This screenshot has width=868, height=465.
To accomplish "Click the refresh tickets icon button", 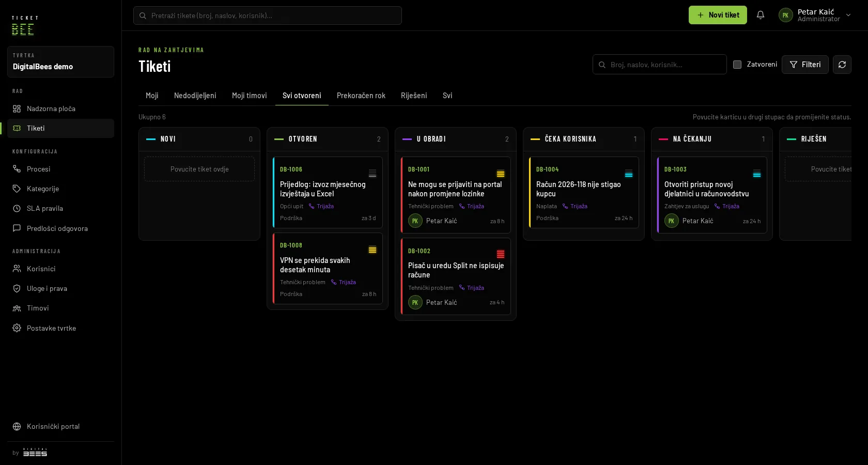I will [x=842, y=65].
